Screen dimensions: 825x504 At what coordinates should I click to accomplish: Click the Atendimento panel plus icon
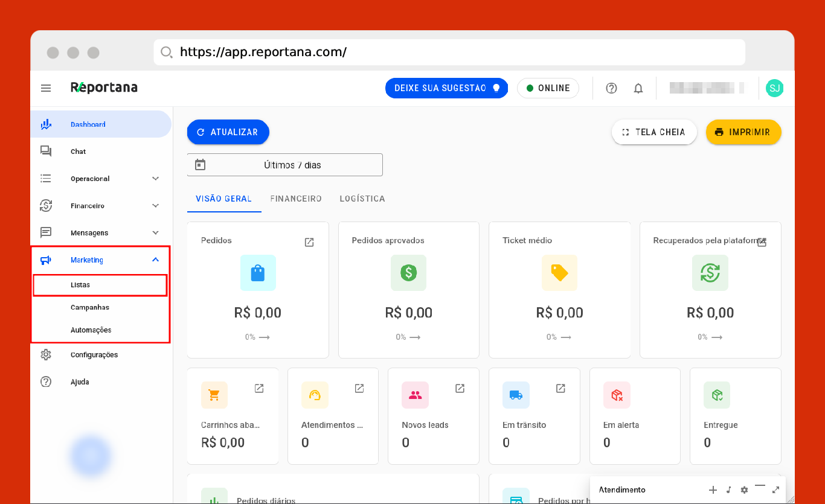point(713,490)
